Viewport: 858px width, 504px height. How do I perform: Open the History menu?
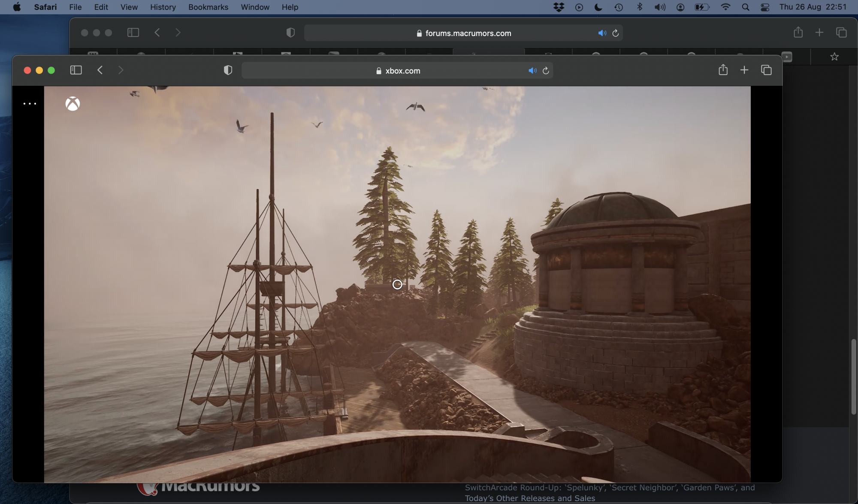point(163,7)
